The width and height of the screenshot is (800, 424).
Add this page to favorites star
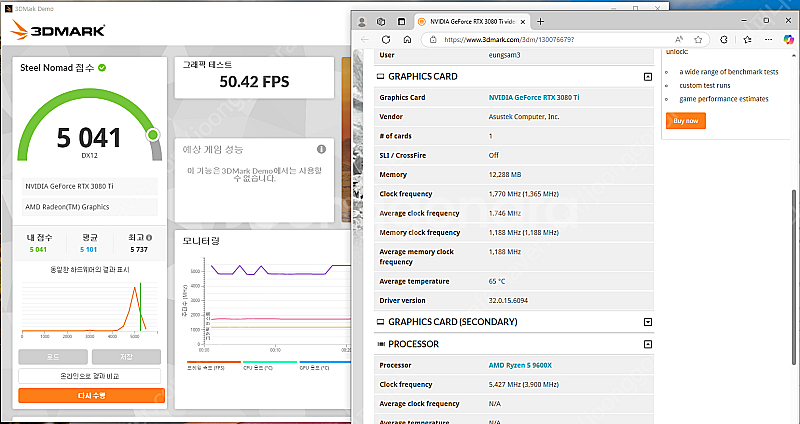(698, 39)
